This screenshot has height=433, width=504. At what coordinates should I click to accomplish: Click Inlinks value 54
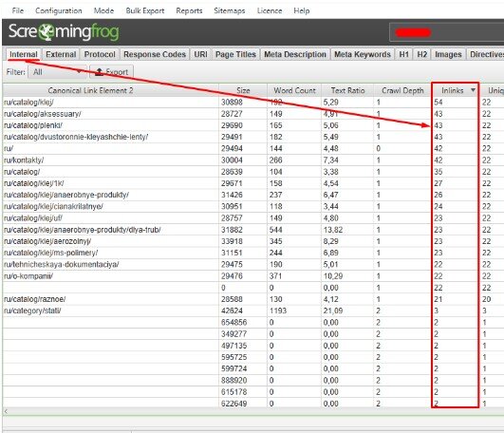[439, 103]
